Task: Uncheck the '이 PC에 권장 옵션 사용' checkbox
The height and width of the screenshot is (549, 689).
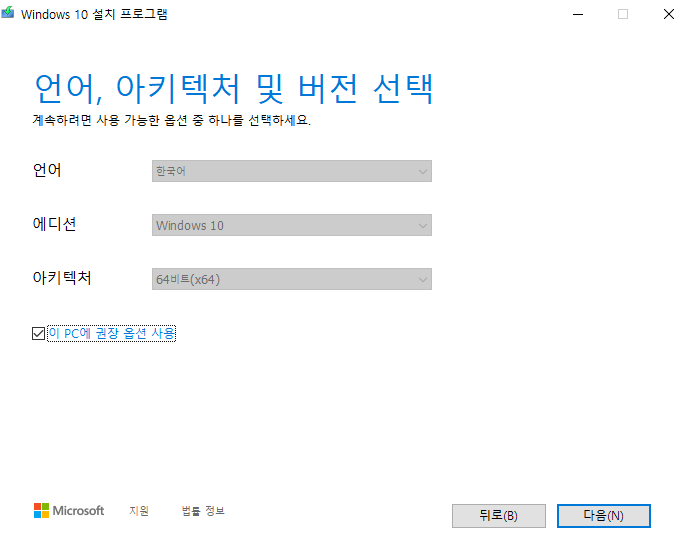Action: (38, 334)
